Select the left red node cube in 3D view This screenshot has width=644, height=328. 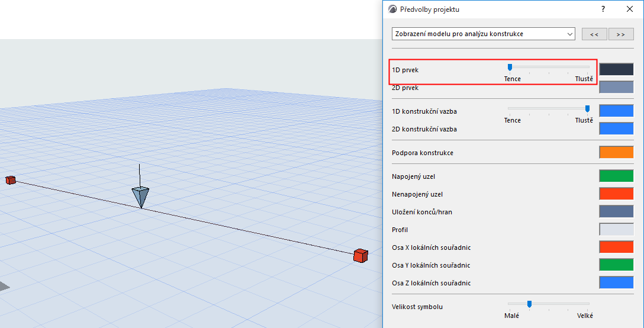(11, 180)
